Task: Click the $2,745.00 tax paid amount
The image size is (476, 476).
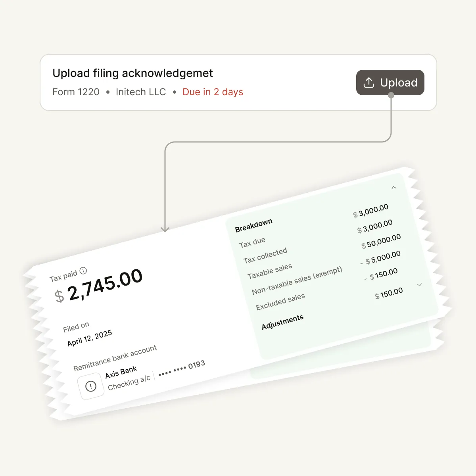Action: (x=99, y=286)
